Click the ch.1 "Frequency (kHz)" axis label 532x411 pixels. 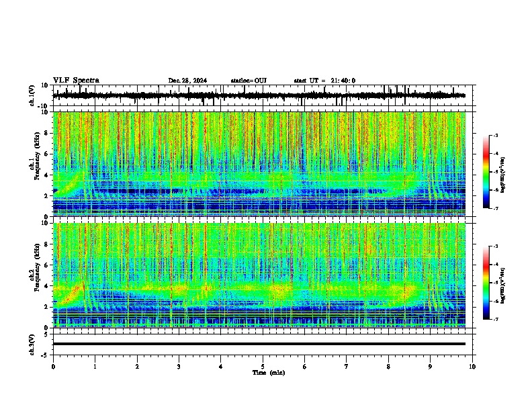[37, 156]
